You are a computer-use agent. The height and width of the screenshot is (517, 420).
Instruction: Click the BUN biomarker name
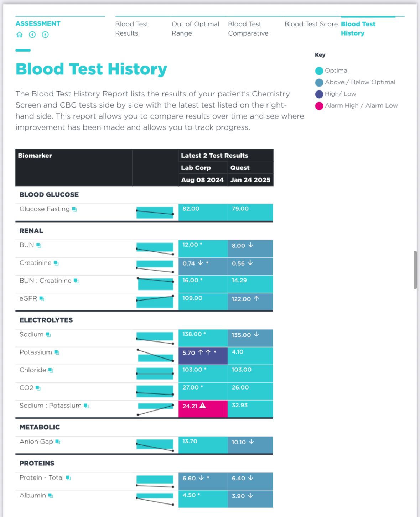(27, 245)
